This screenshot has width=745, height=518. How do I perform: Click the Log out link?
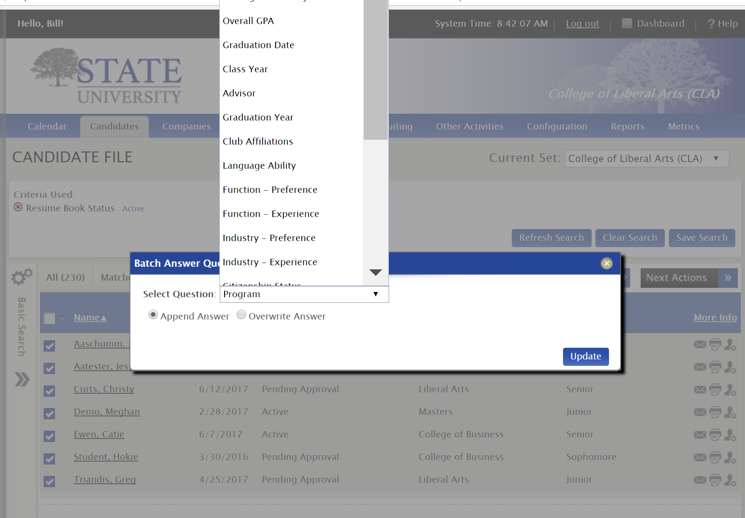pyautogui.click(x=582, y=24)
